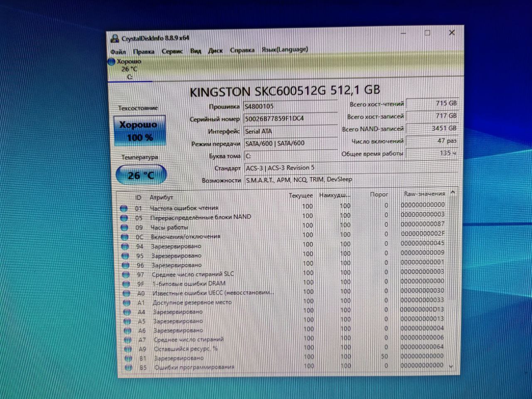532x399 pixels.
Task: Open the Язык(Language) menu
Action: coord(285,49)
